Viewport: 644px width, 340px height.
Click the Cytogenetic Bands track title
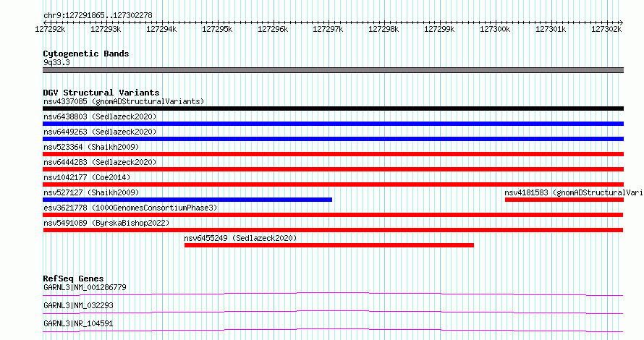pos(86,54)
